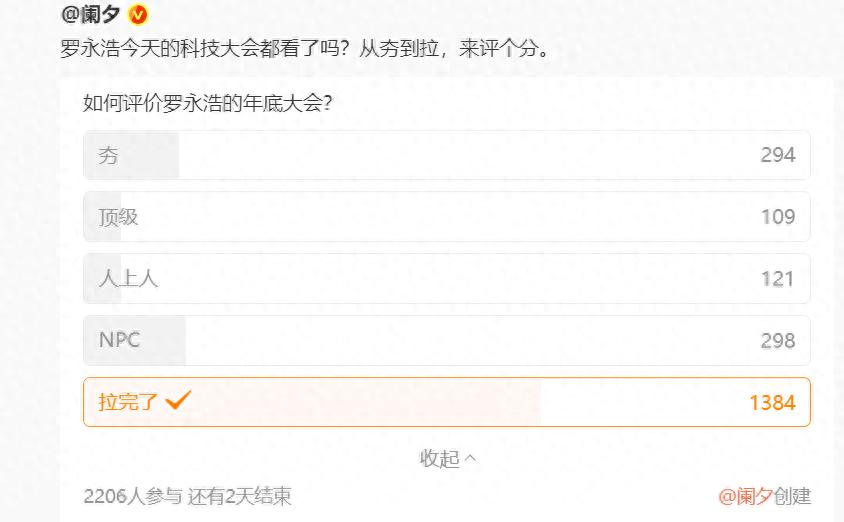Screen dimensions: 844x522
Task: Click the 1384 vote count
Action: (772, 403)
